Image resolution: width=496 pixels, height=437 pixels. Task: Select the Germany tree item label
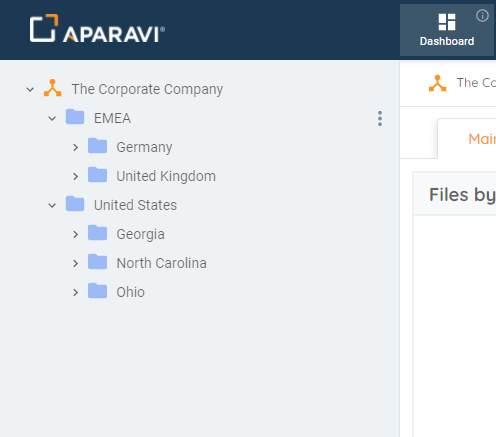coord(144,147)
